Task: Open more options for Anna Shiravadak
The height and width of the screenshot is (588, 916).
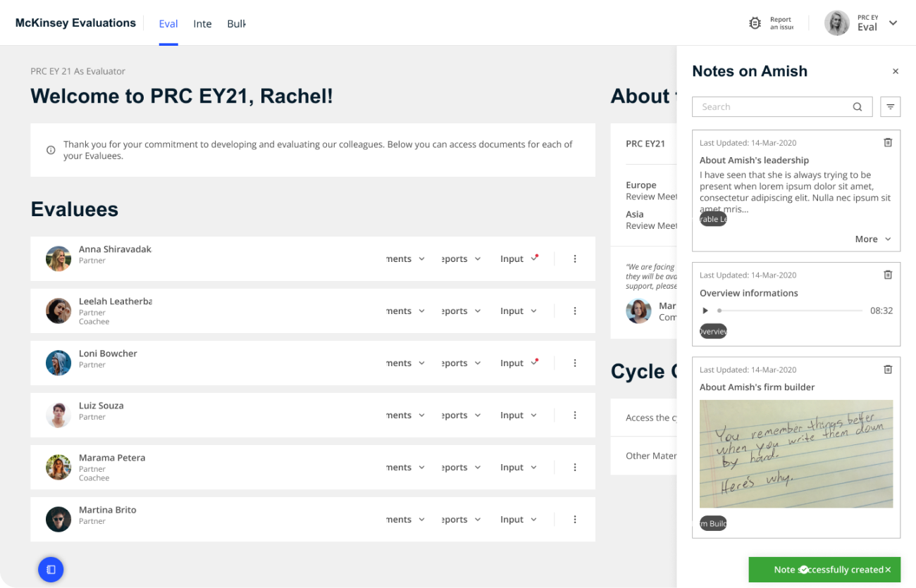Action: (x=575, y=259)
